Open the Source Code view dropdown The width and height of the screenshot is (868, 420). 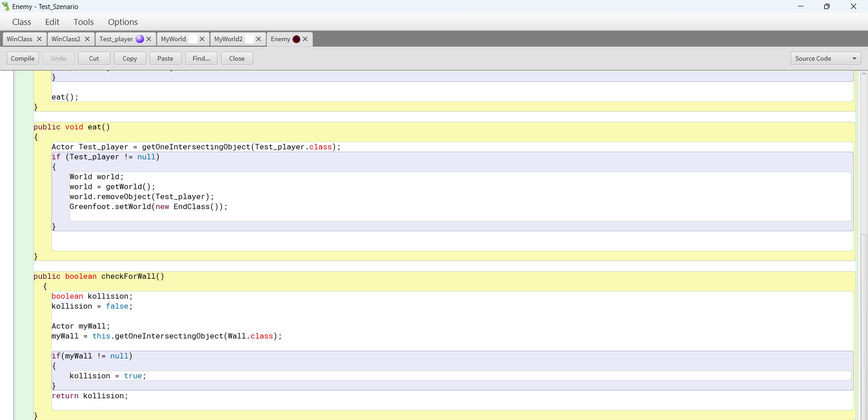pos(826,58)
